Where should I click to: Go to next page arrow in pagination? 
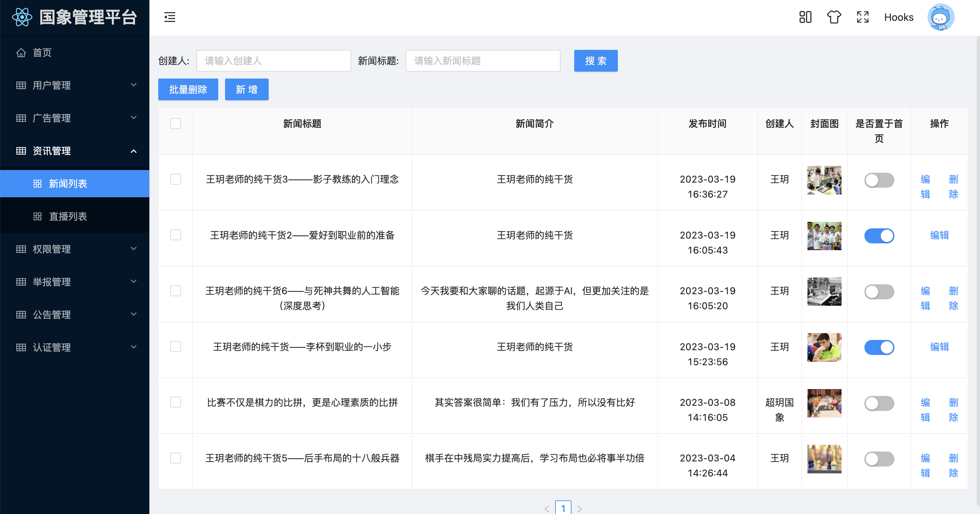click(x=579, y=508)
